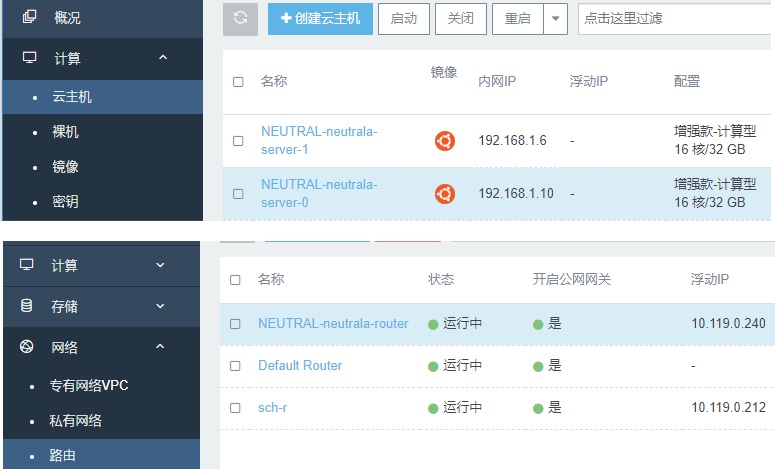Click the monitor icon beside top 计算
Image resolution: width=775 pixels, height=471 pixels.
(28, 59)
